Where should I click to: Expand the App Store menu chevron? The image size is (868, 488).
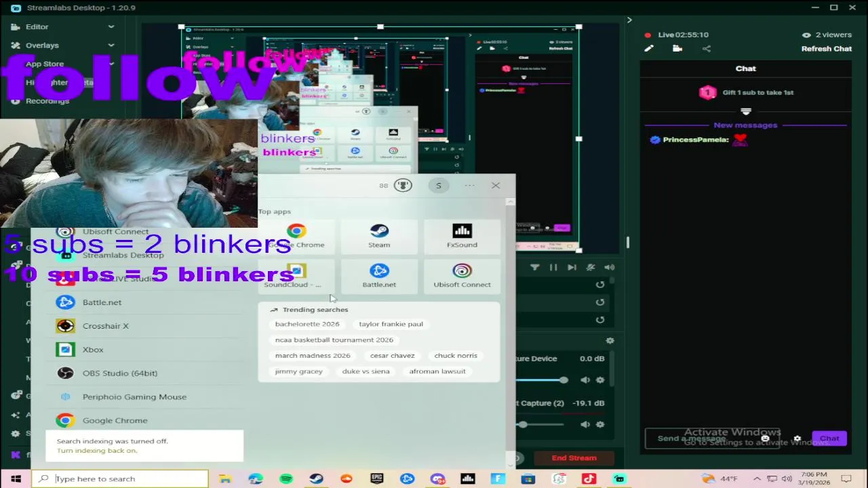click(111, 64)
